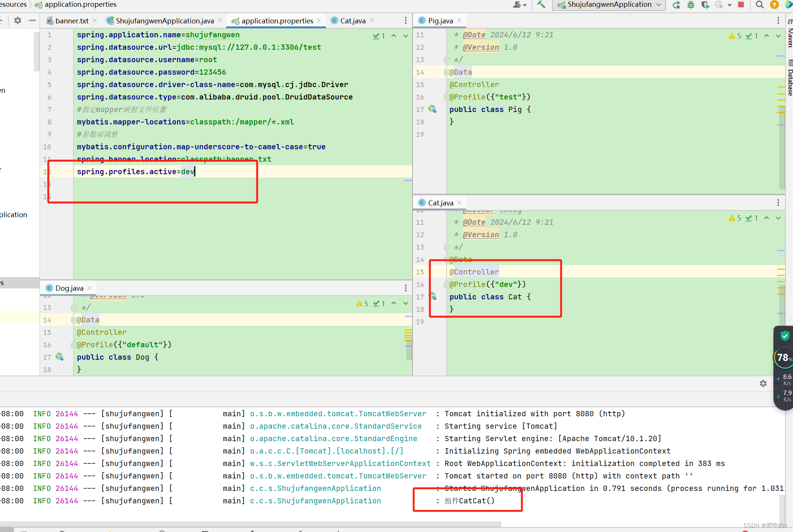Close the ShujufangwenApplication.java tab

pos(220,20)
